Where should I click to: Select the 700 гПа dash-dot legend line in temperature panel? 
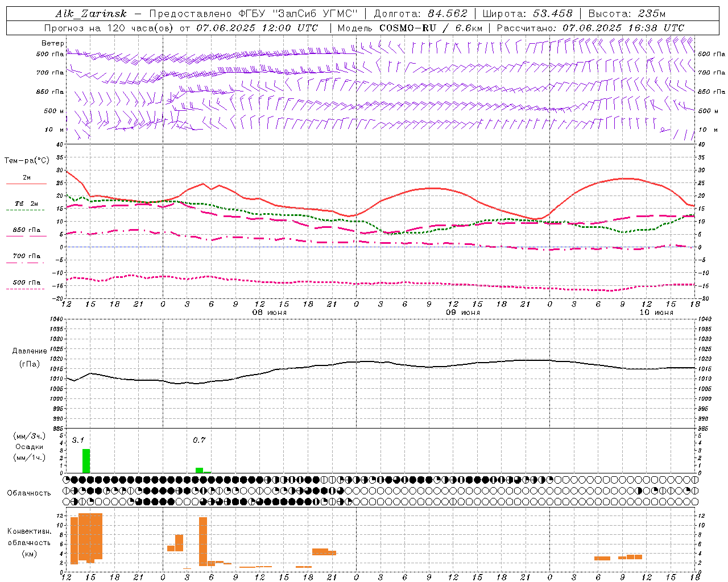(26, 262)
